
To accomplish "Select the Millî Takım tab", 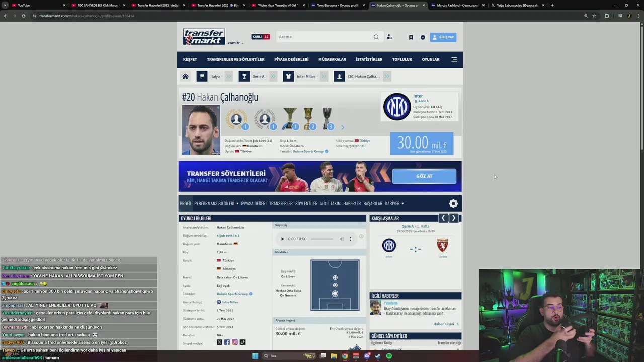I will click(331, 203).
